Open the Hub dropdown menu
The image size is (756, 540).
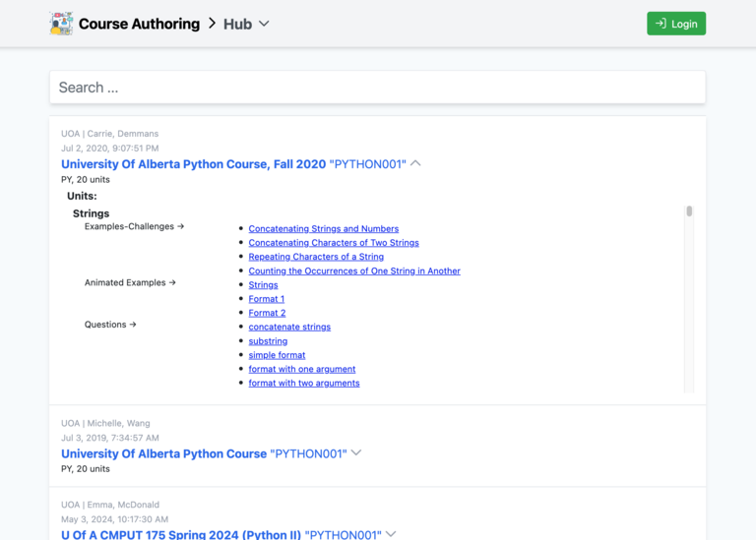246,24
